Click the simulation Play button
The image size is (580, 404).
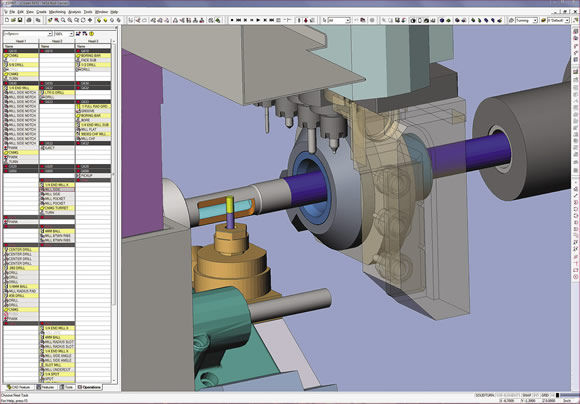(258, 20)
